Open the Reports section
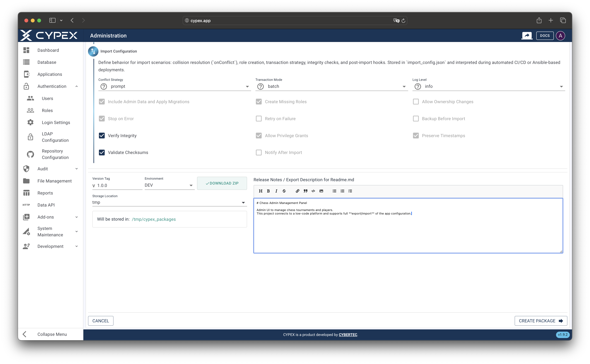This screenshot has height=364, width=590. pyautogui.click(x=45, y=193)
